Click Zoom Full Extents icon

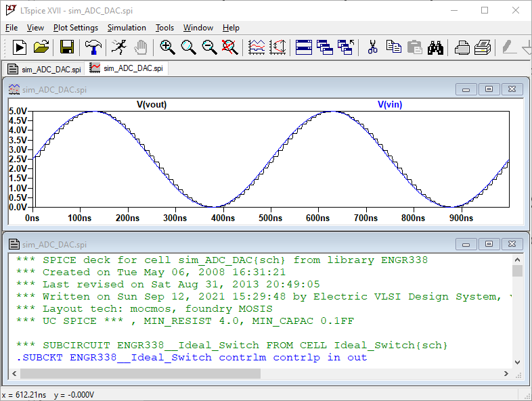pyautogui.click(x=229, y=47)
